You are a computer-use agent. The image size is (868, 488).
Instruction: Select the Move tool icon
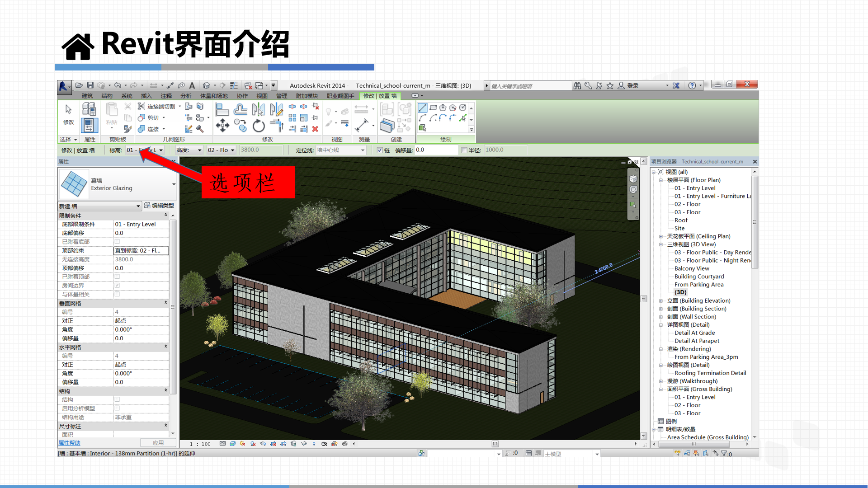[222, 126]
